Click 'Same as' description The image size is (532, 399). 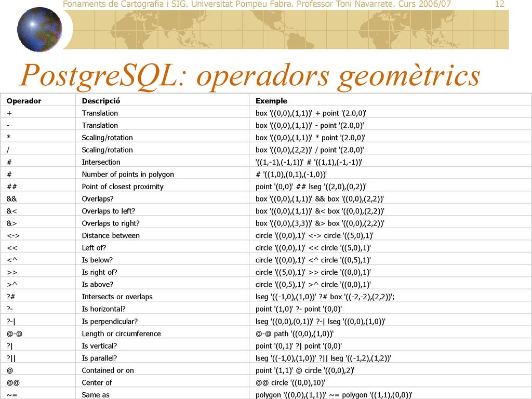pyautogui.click(x=96, y=395)
